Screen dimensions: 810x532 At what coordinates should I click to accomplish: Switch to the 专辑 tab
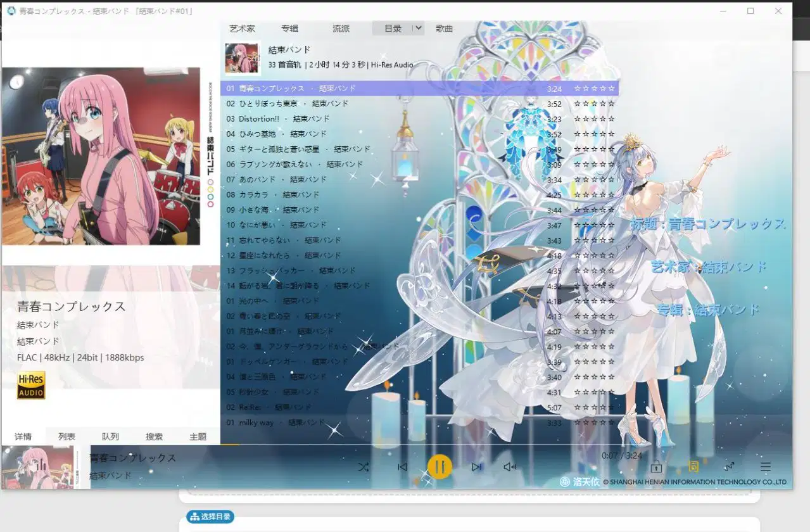(x=290, y=28)
